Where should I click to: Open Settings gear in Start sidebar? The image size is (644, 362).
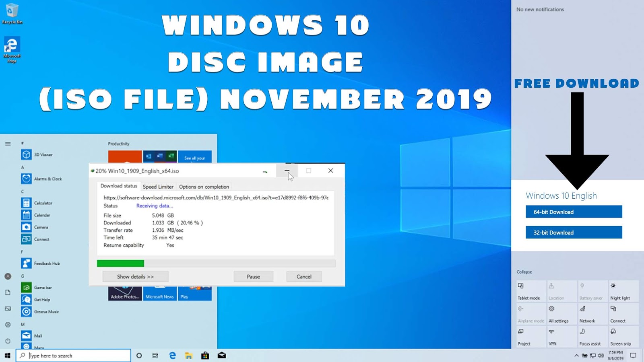[x=8, y=325]
